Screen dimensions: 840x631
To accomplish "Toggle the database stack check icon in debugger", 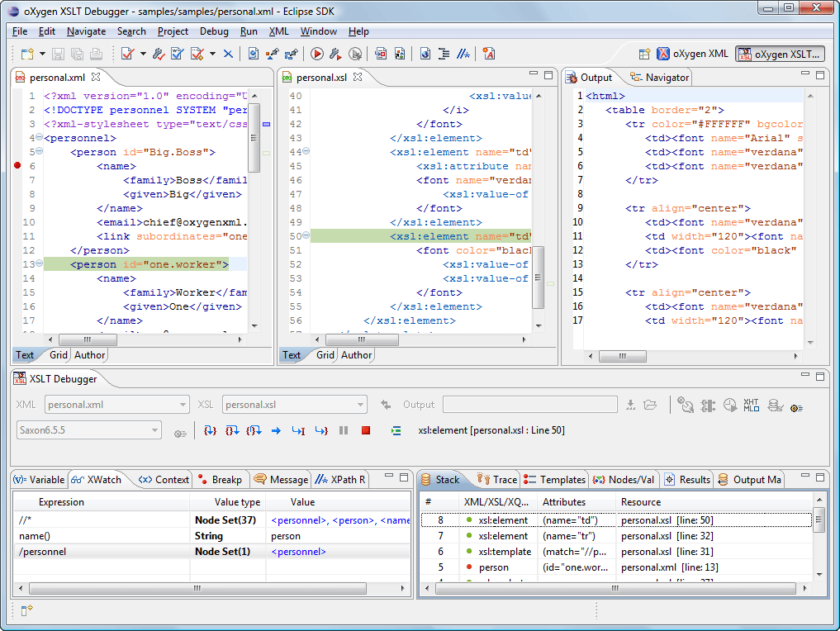I will click(x=775, y=405).
